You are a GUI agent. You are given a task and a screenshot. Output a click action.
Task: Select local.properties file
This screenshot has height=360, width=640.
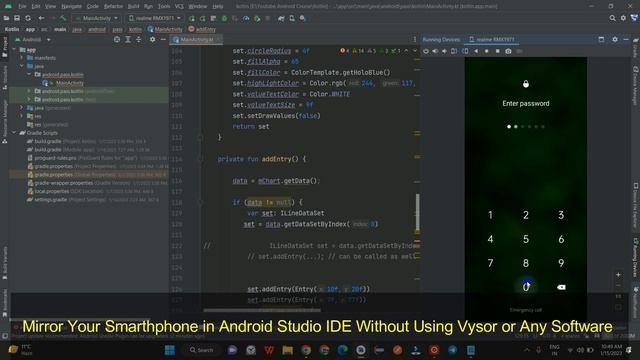coord(51,191)
